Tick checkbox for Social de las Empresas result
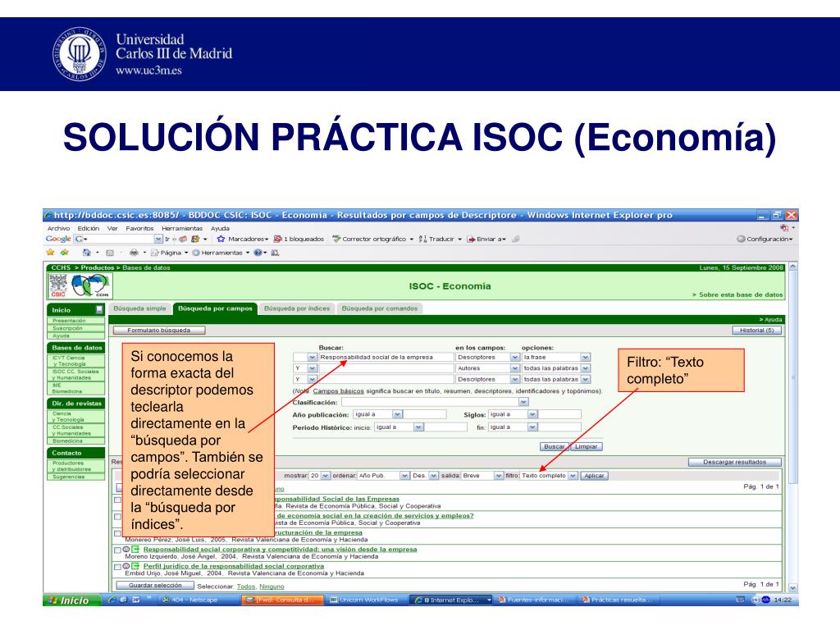This screenshot has height=630, width=840. [118, 500]
